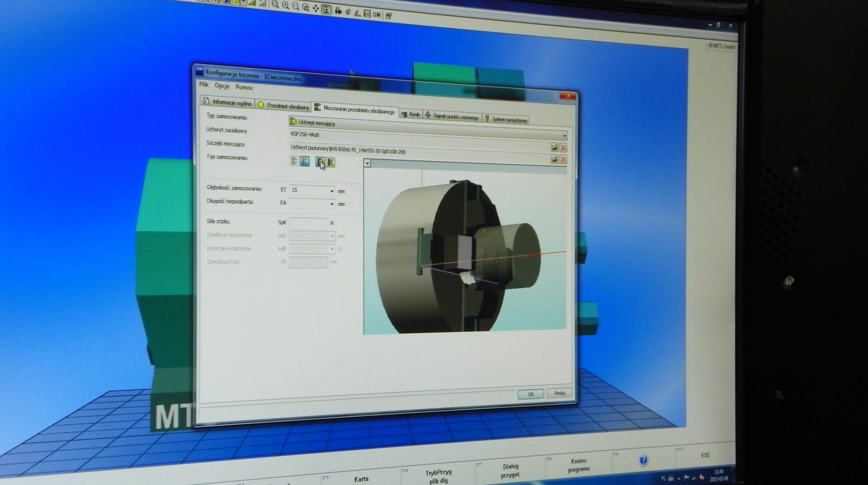Click the pan arrows icon in toolbar
This screenshot has height=485, width=868.
point(316,9)
